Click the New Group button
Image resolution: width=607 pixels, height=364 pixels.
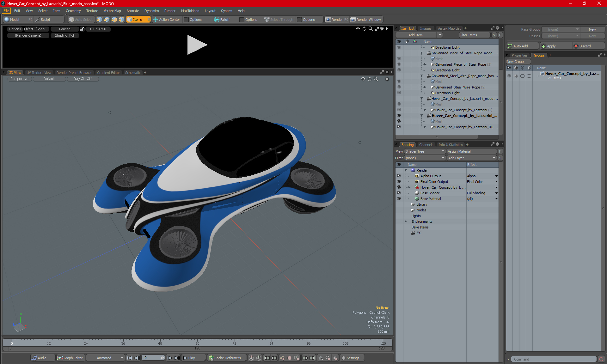coord(518,62)
